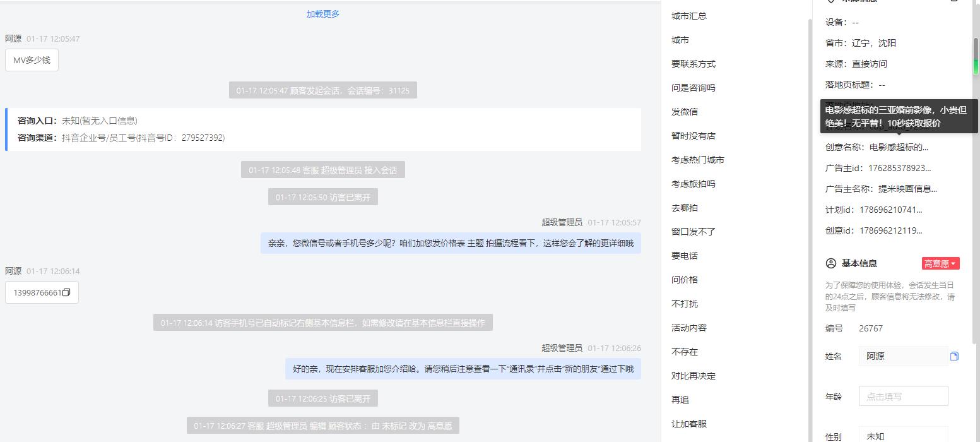
Task: Click the customer message MV多少钱
Action: [x=32, y=60]
